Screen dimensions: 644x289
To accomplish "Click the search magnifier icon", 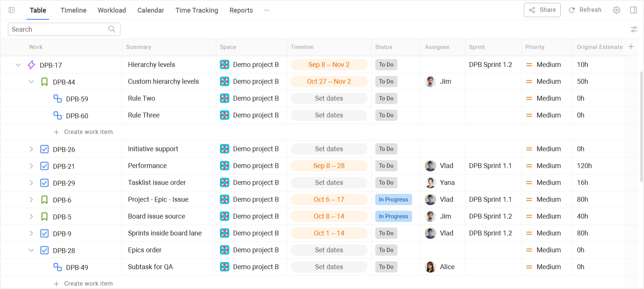I will point(112,29).
